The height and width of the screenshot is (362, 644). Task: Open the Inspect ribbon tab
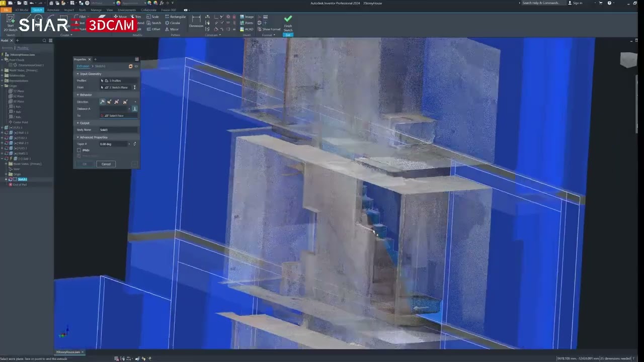click(69, 10)
